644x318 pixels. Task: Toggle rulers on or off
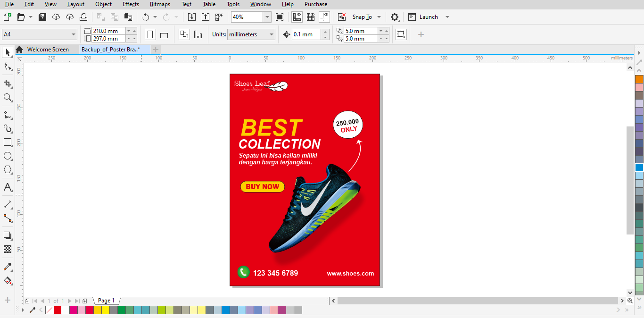297,17
